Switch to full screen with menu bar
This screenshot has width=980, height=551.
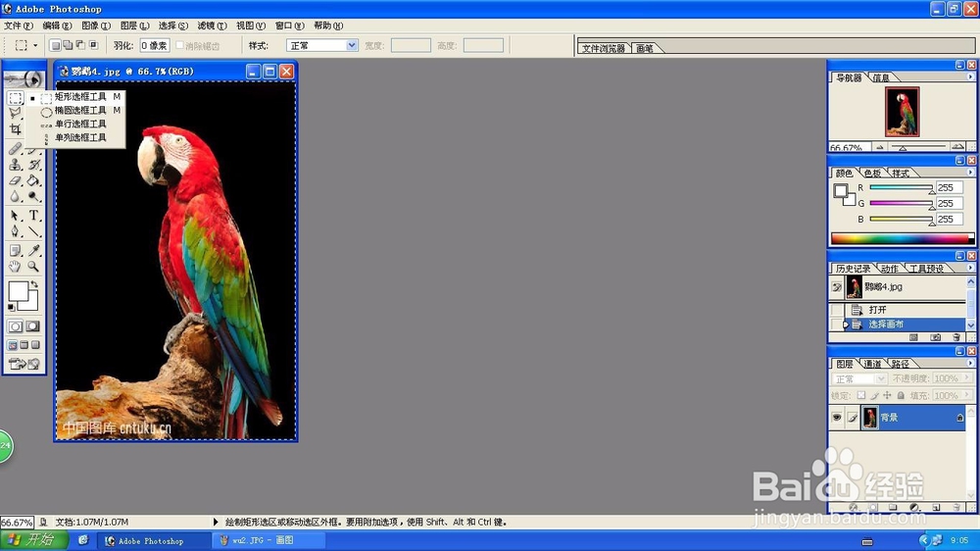click(24, 344)
